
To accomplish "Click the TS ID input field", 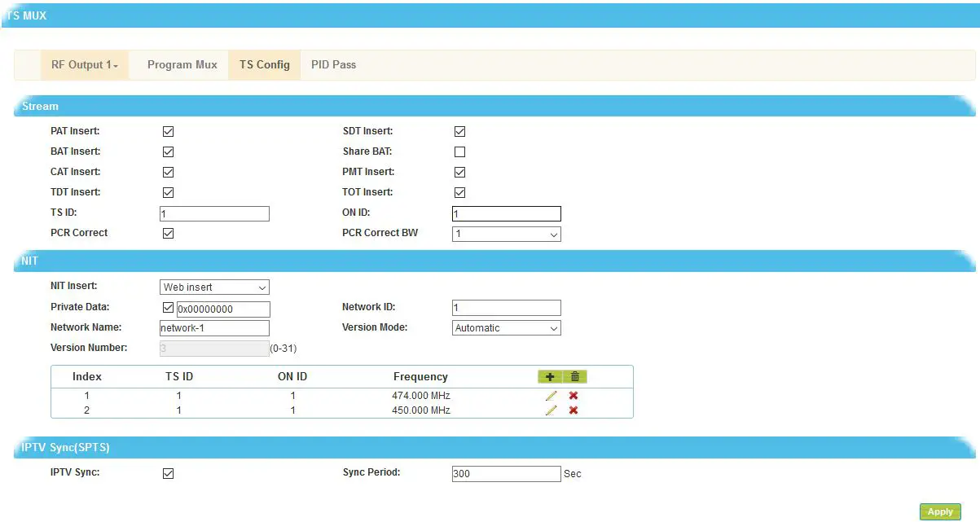I will pyautogui.click(x=214, y=213).
